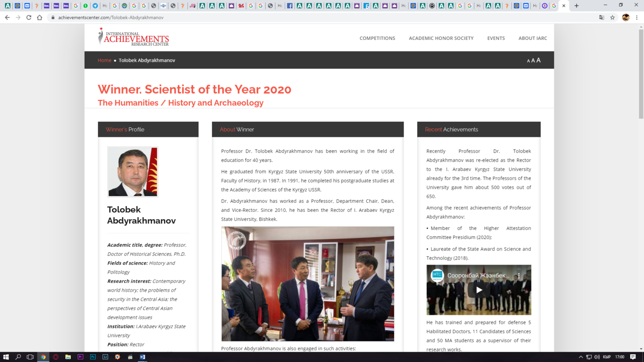Open a new browser tab
Image resolution: width=644 pixels, height=362 pixels.
(x=577, y=6)
